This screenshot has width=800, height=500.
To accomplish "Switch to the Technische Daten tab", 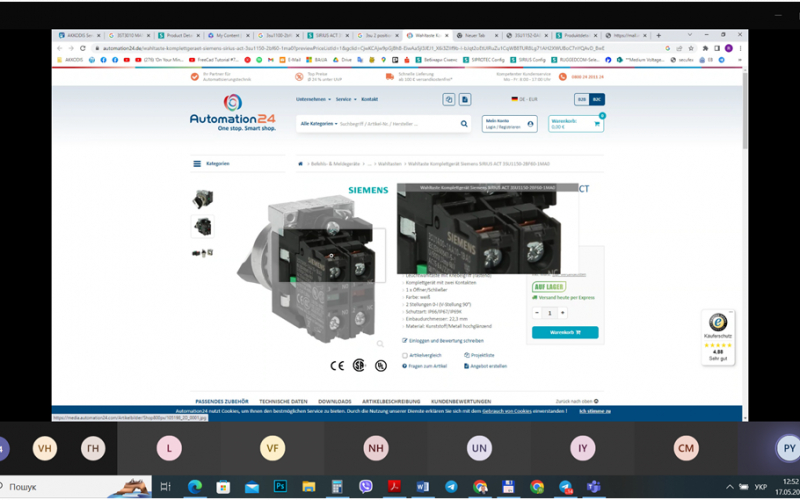I will 283,402.
